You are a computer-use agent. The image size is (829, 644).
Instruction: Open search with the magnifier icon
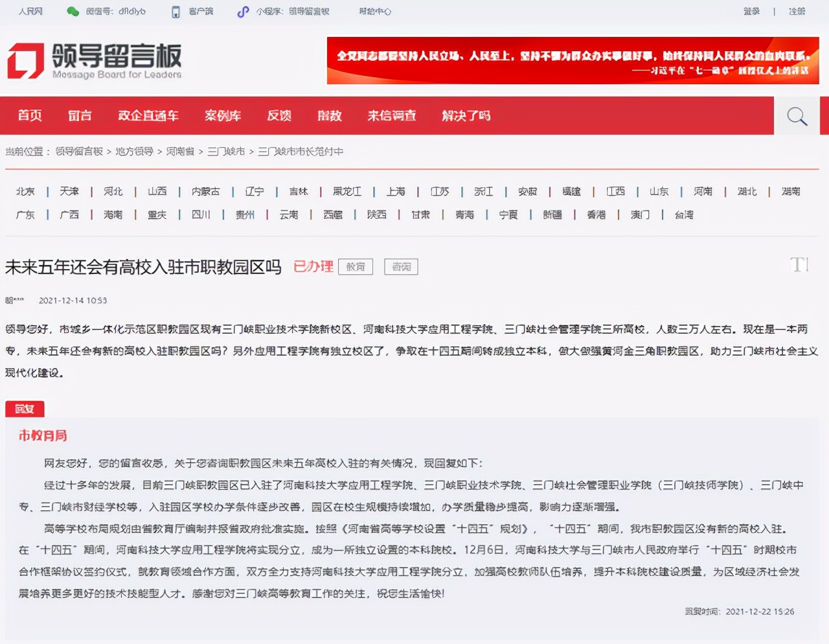click(x=796, y=115)
